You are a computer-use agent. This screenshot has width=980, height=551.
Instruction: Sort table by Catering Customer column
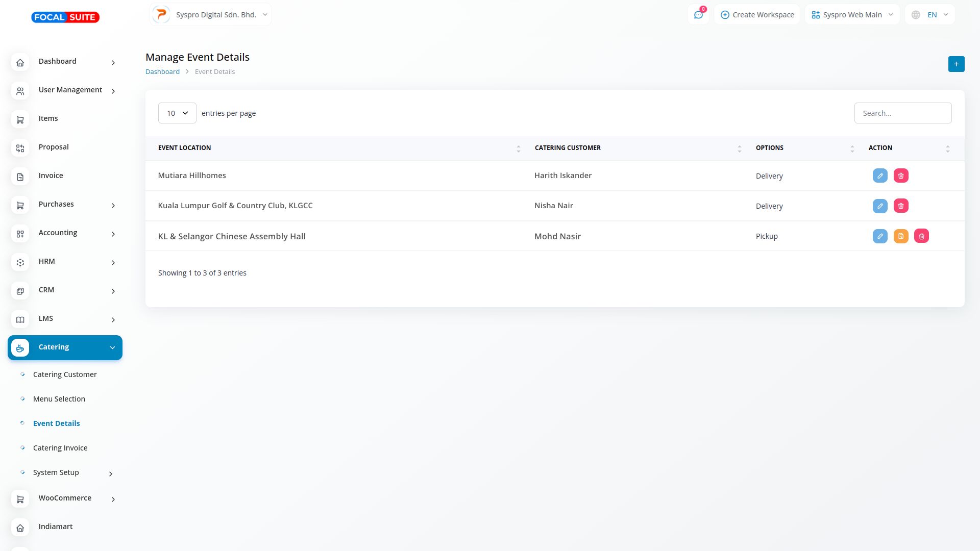pyautogui.click(x=739, y=148)
